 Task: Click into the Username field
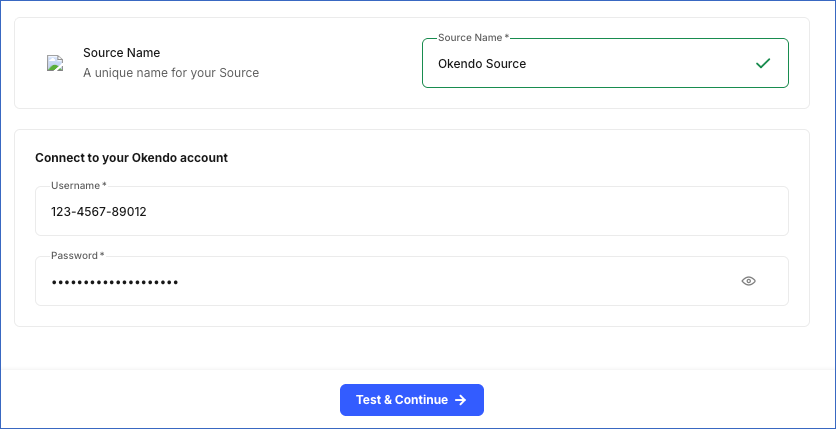click(x=412, y=211)
